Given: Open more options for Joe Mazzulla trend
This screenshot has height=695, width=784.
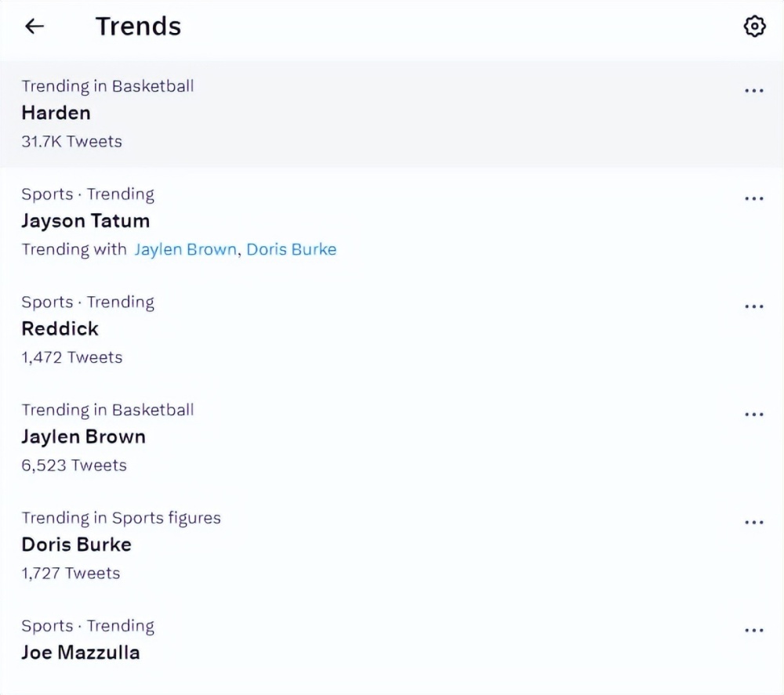Looking at the screenshot, I should point(754,630).
